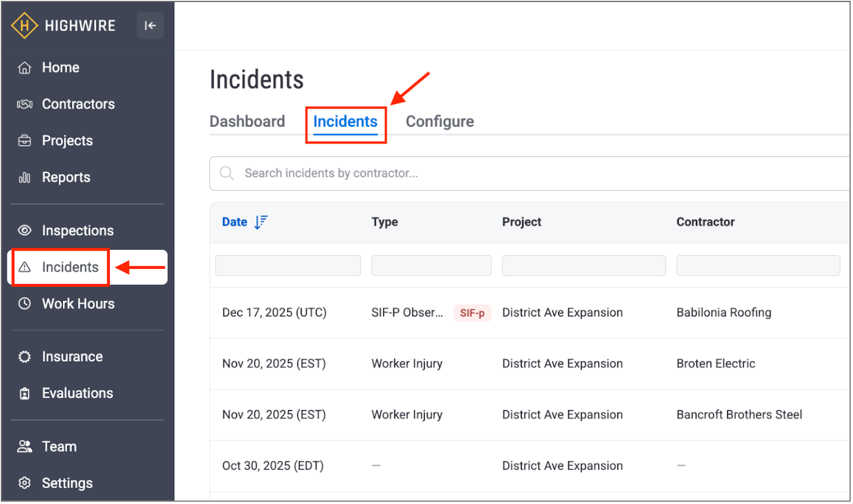The width and height of the screenshot is (853, 504).
Task: Click the search incidents by contractor field
Action: pyautogui.click(x=533, y=173)
